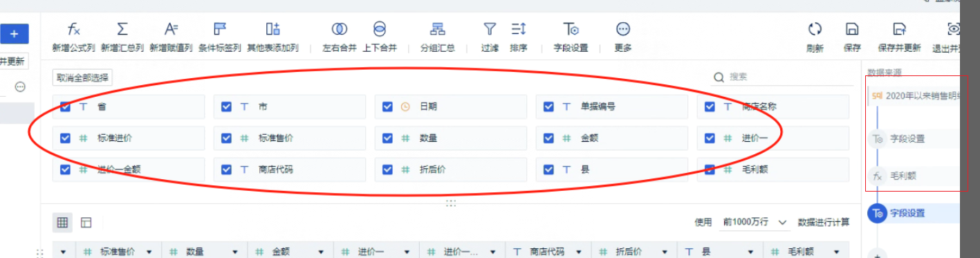Save the dataset with 保存

852,36
